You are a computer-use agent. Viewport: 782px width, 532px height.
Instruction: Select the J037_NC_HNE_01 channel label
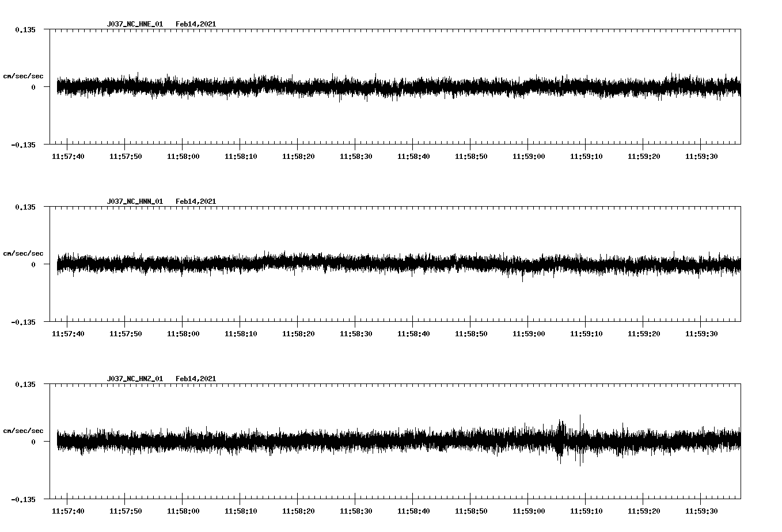coord(134,24)
